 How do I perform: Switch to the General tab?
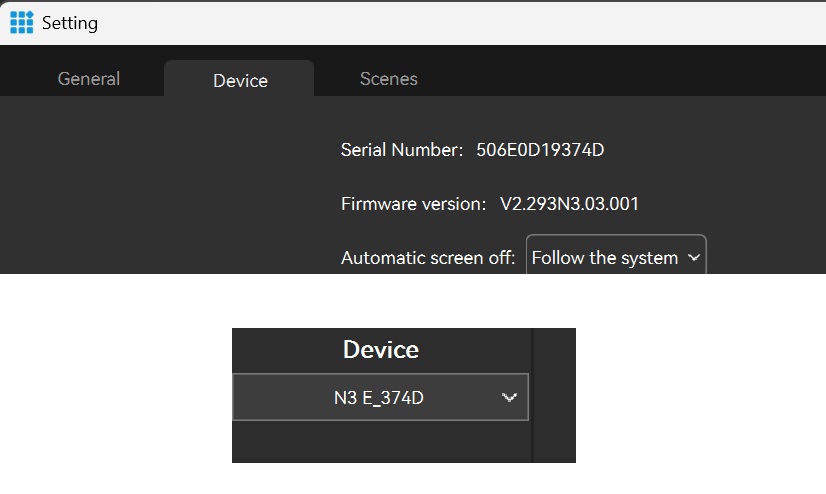(x=88, y=78)
